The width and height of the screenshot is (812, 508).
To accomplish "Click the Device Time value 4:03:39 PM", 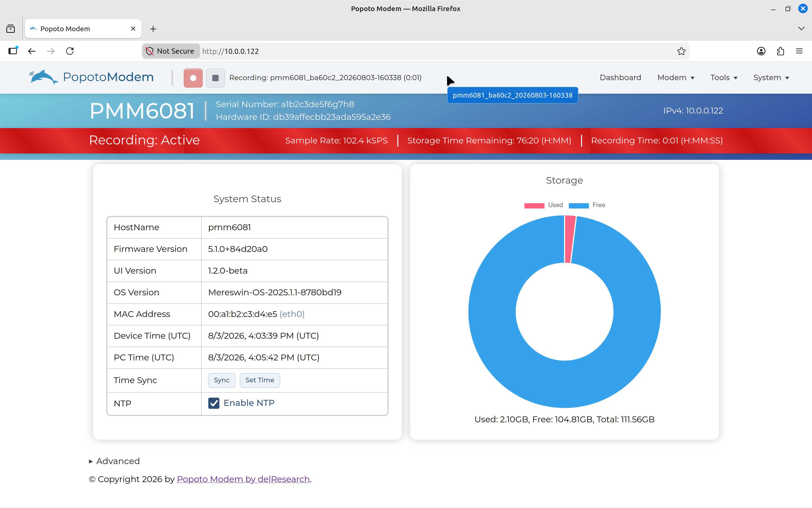I will (x=263, y=336).
